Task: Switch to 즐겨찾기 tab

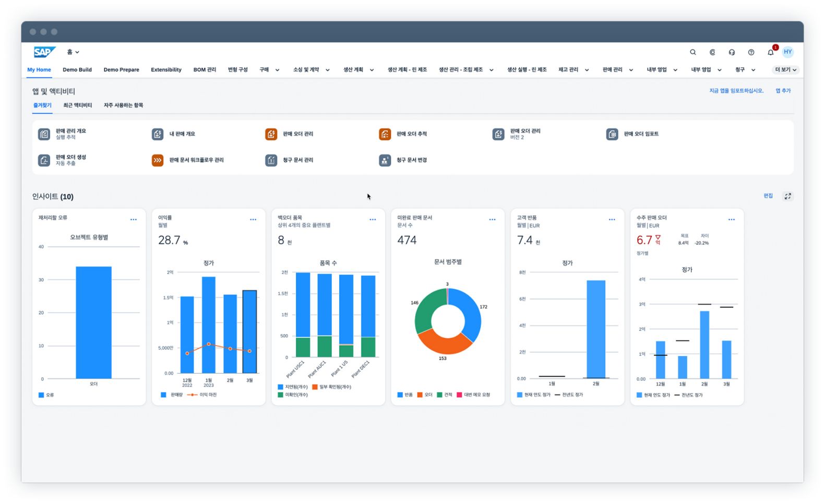Action: 42,105
